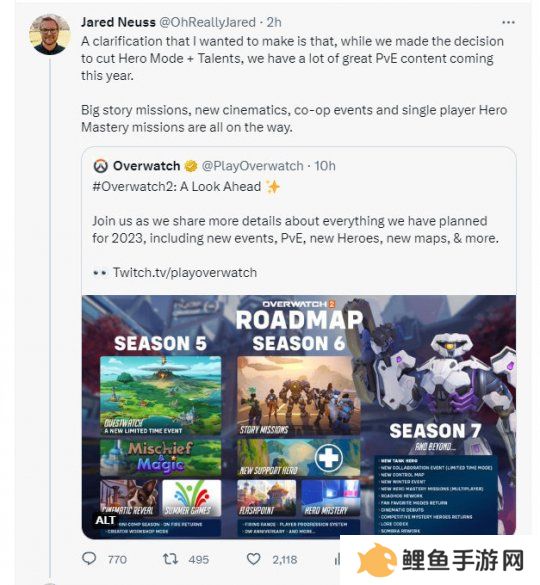
Task: Show the ALT image description badge
Action: (x=106, y=520)
